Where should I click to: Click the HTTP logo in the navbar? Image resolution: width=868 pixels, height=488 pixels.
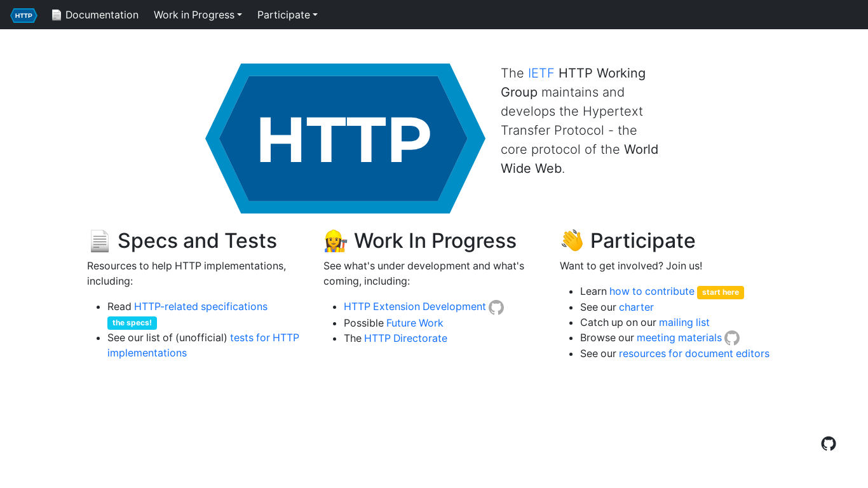point(24,15)
